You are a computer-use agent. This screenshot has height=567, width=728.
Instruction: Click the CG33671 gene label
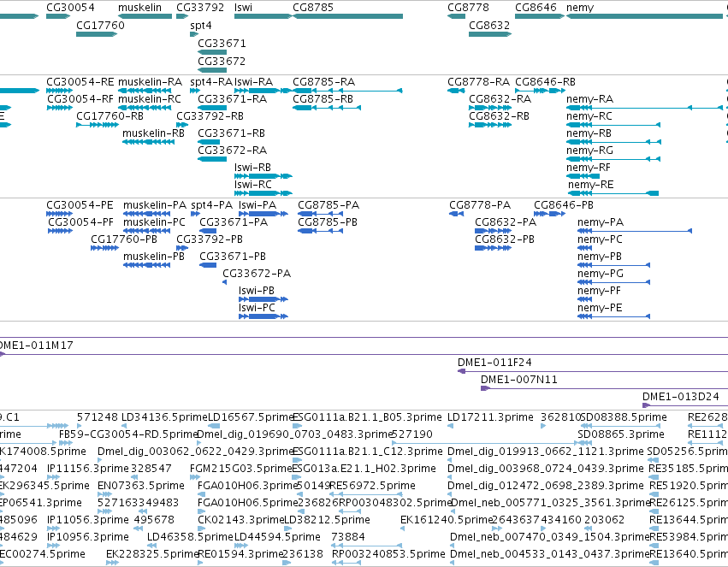tap(222, 43)
